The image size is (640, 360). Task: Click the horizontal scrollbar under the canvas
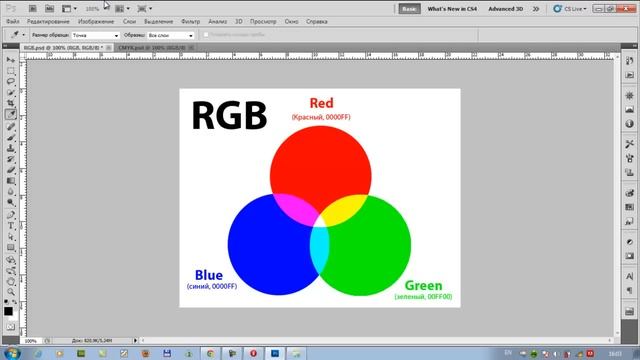pos(376,340)
